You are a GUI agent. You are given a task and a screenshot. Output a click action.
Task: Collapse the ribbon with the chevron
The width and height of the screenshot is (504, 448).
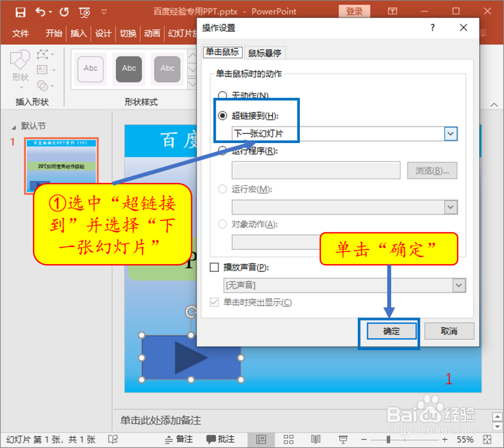pos(494,105)
